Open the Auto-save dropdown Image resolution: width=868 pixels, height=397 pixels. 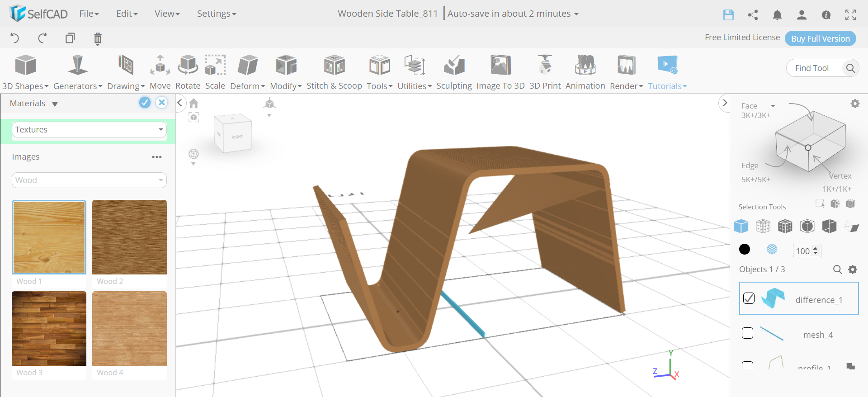513,14
